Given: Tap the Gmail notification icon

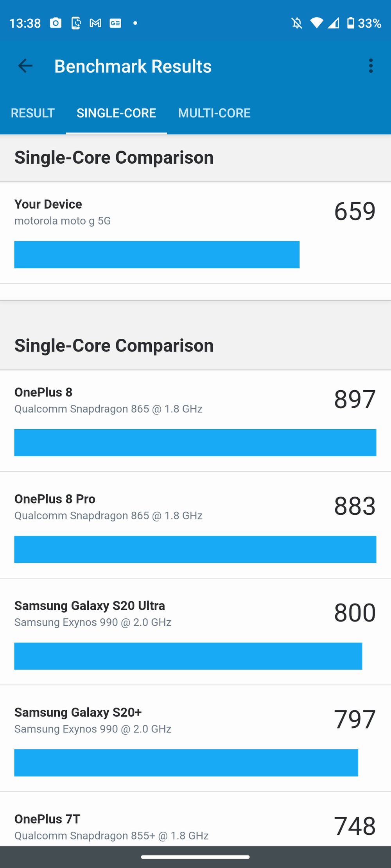Looking at the screenshot, I should (95, 23).
